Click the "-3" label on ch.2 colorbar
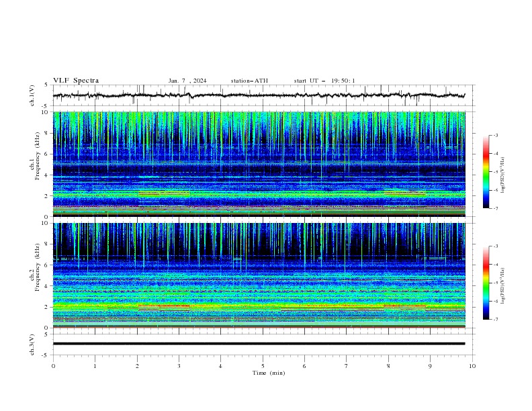Image resolution: width=532 pixels, height=411 pixels. (x=495, y=246)
